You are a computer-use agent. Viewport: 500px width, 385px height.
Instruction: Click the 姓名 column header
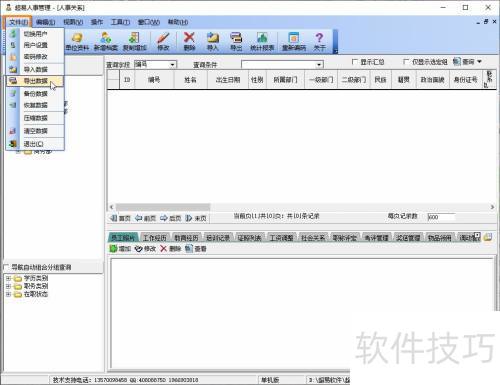[190, 80]
